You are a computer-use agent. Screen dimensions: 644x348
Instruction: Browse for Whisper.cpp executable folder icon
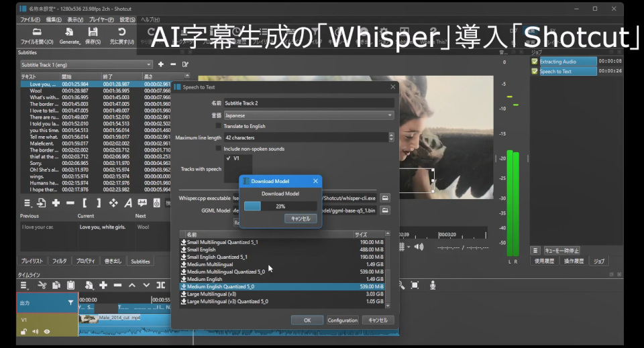coord(385,198)
